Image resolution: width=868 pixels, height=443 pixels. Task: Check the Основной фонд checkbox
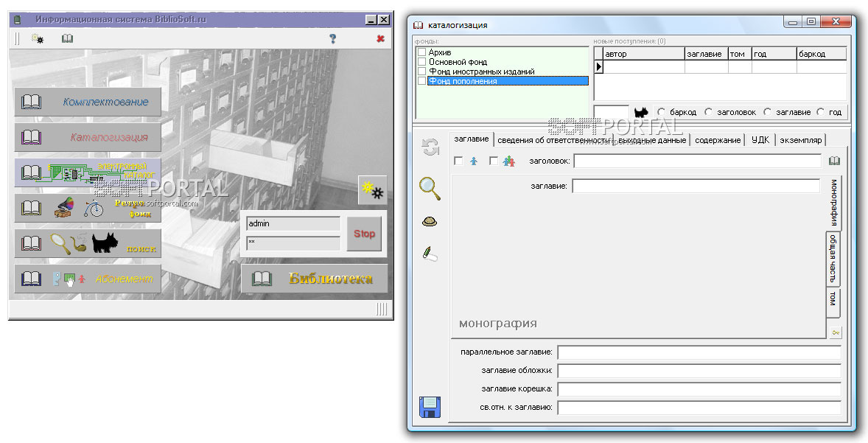[421, 61]
